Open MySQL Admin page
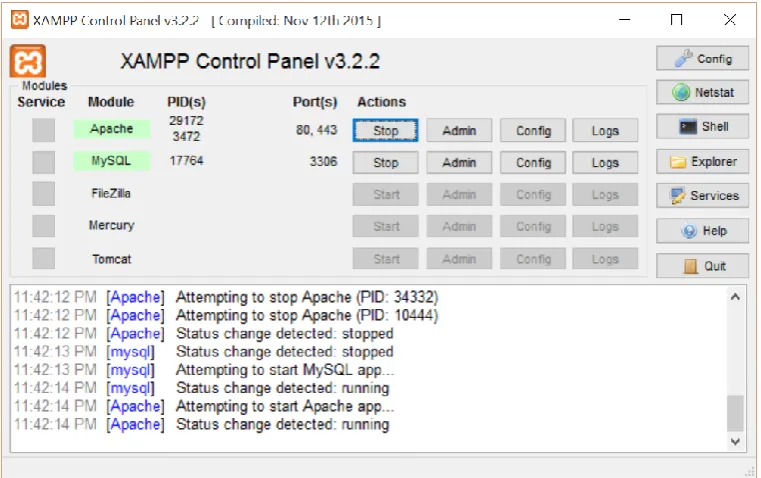Viewport: 761px width, 478px height. point(459,163)
